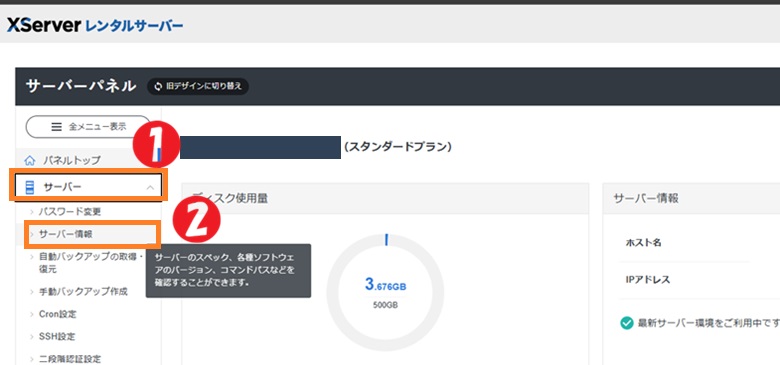Viewport: 780px width, 365px height.
Task: Open パスワード変更 menu item
Action: pos(70,211)
